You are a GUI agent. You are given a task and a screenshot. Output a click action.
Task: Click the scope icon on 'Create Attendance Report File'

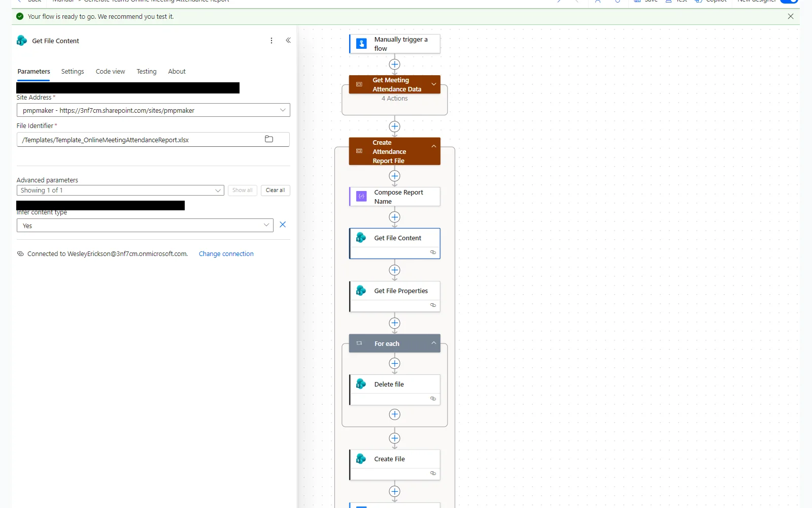359,151
